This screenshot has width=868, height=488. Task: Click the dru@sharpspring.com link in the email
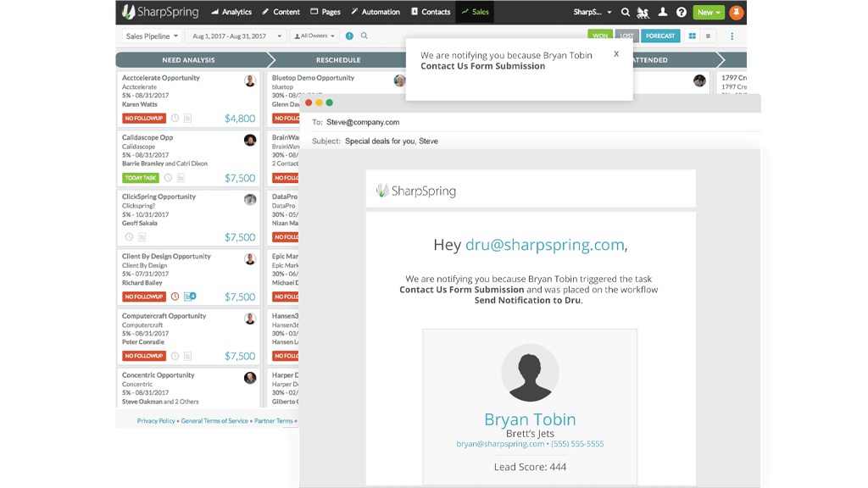[x=545, y=245]
